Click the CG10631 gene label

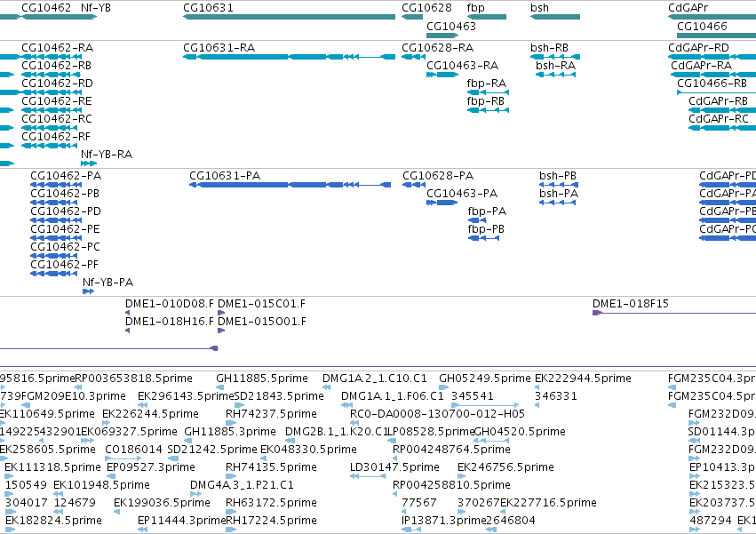pos(208,8)
